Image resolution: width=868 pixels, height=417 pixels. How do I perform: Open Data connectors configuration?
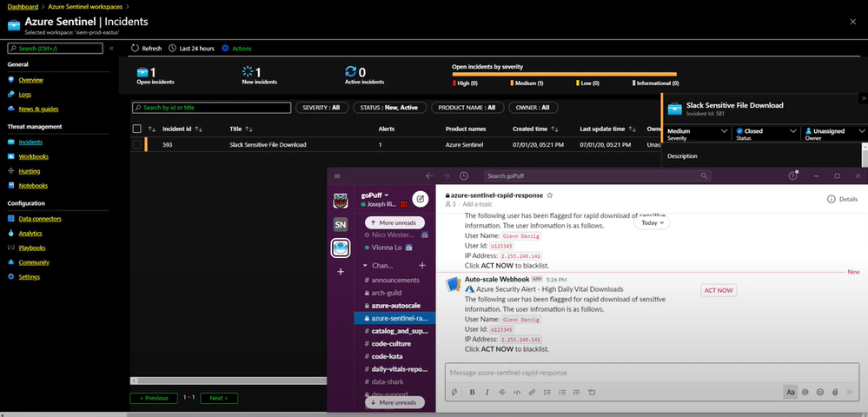(40, 219)
